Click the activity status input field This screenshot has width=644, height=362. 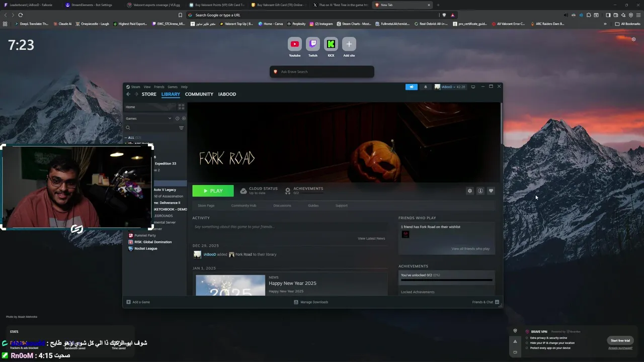point(290,227)
